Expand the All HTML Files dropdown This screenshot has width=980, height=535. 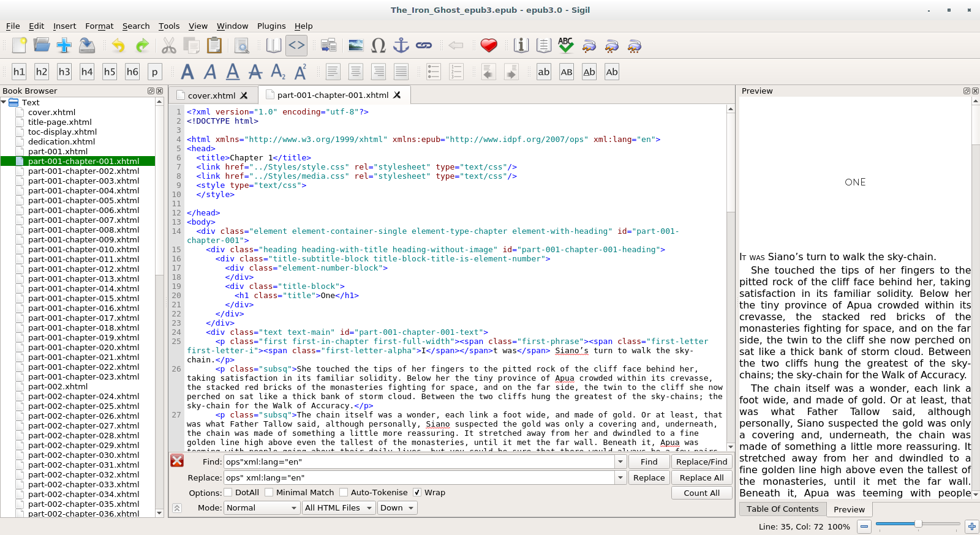point(339,508)
